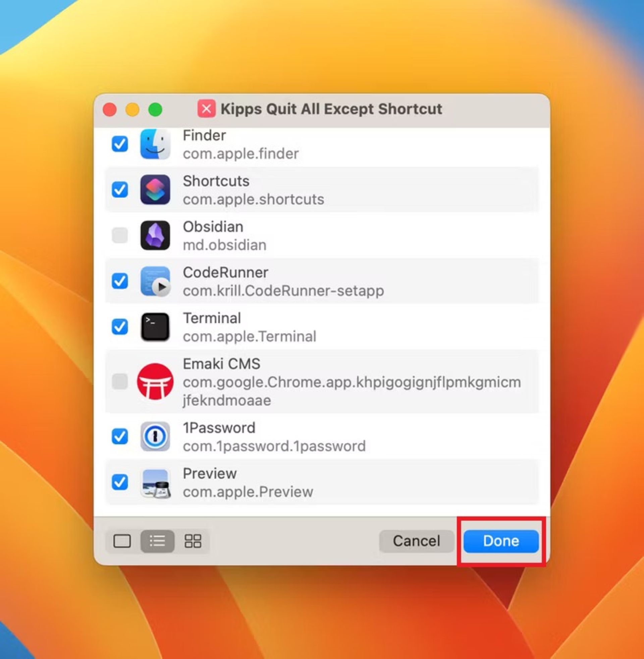Click the Shortcuts app icon
644x659 pixels.
pyautogui.click(x=155, y=190)
